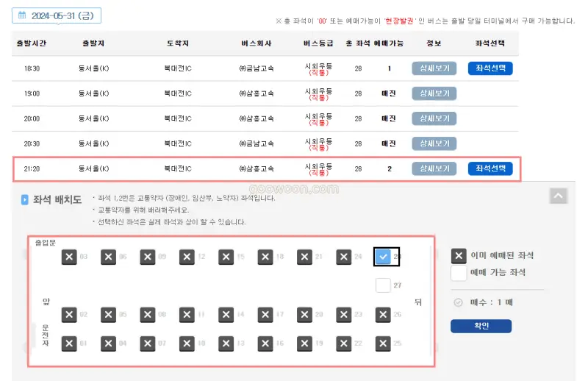Click 좌석선택 for the 21:20 bus
The width and height of the screenshot is (588, 381).
(x=490, y=169)
